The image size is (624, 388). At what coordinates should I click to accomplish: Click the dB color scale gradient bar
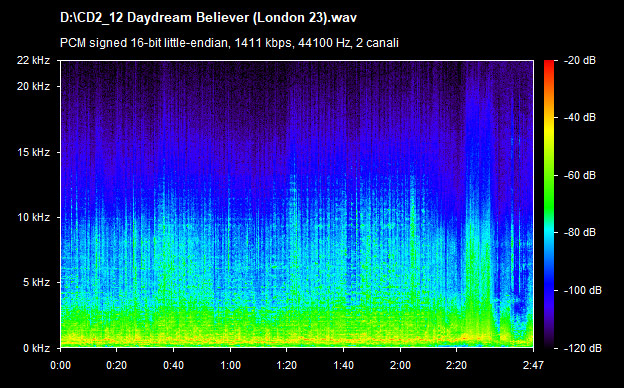pyautogui.click(x=549, y=205)
